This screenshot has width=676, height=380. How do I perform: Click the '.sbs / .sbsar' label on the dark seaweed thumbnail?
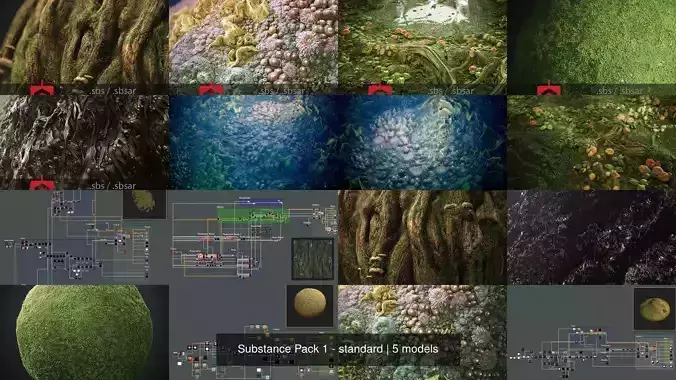point(113,186)
